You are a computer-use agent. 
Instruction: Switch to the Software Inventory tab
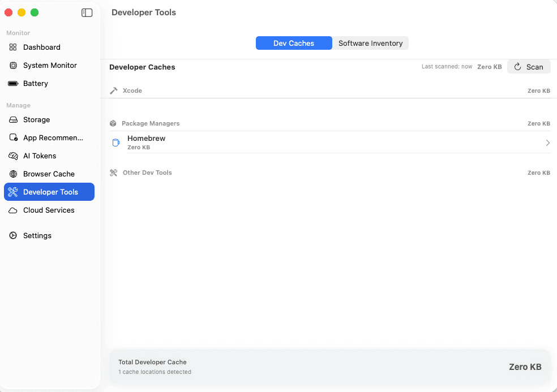coord(370,43)
